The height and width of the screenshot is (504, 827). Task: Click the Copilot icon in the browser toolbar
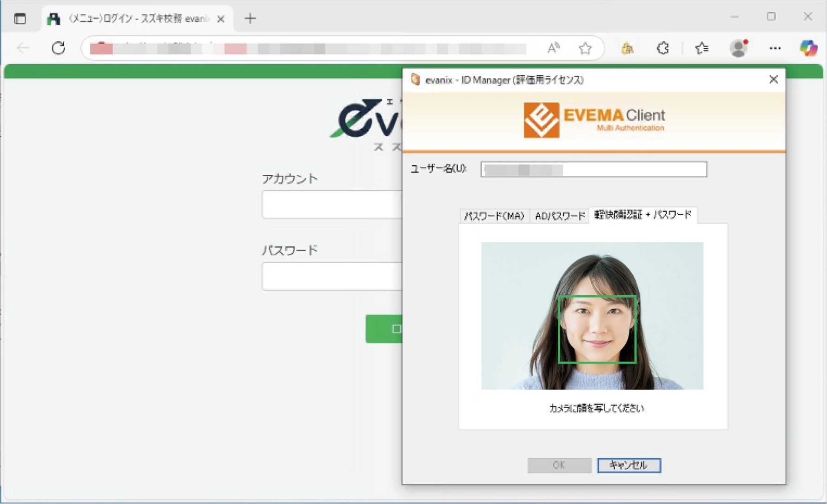coord(809,48)
